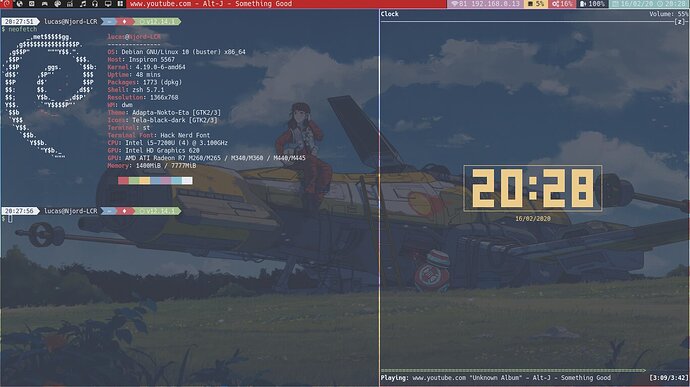The image size is (690, 387).
Task: Click the 100% battery status block
Action: pos(592,4)
